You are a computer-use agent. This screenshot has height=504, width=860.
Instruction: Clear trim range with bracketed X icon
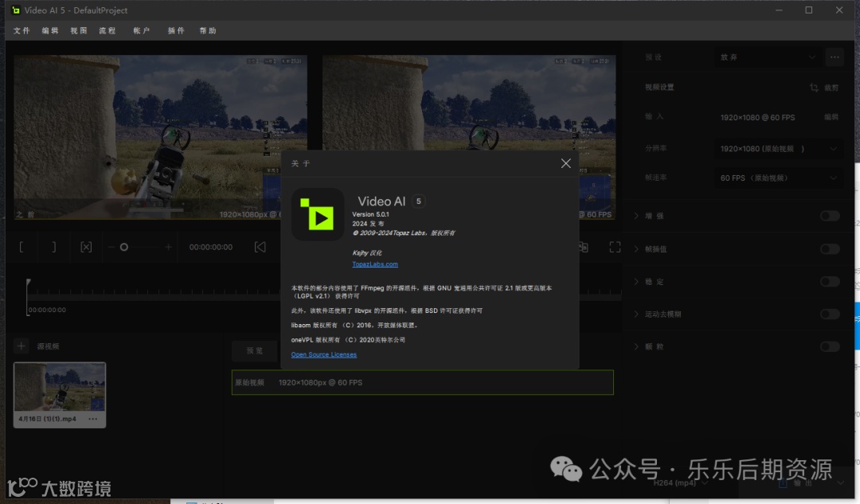[x=86, y=248]
